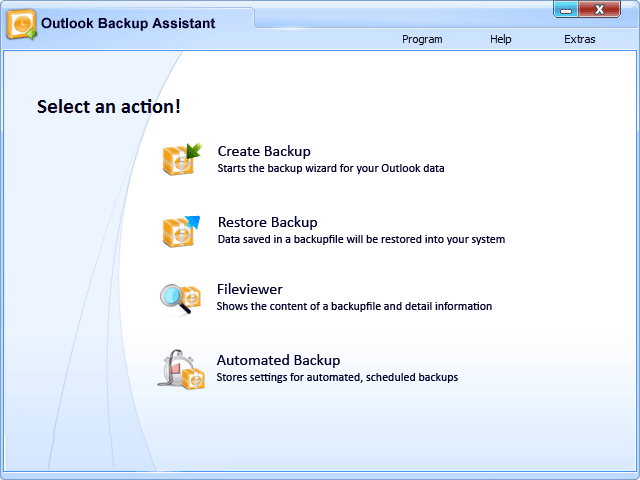Open the Help menu

pos(501,39)
